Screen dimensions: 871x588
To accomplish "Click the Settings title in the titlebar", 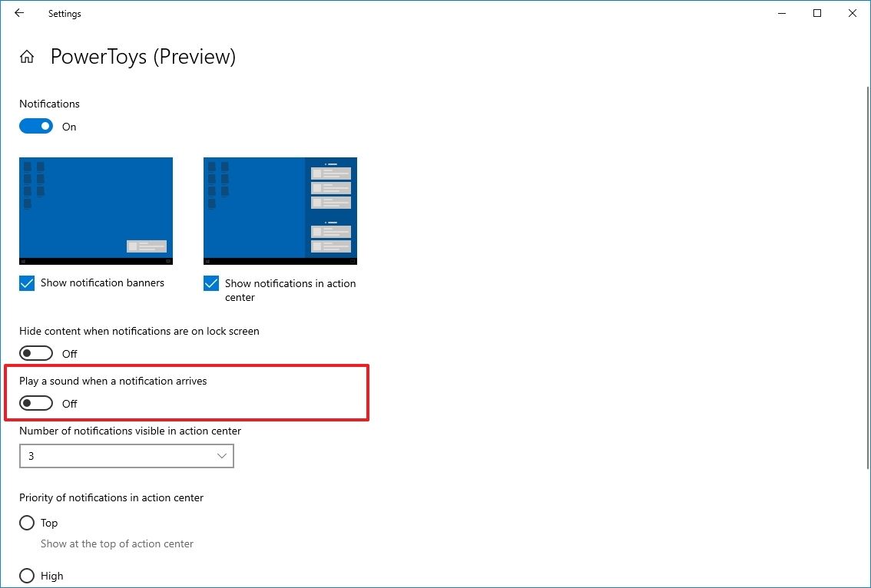I will pos(64,13).
